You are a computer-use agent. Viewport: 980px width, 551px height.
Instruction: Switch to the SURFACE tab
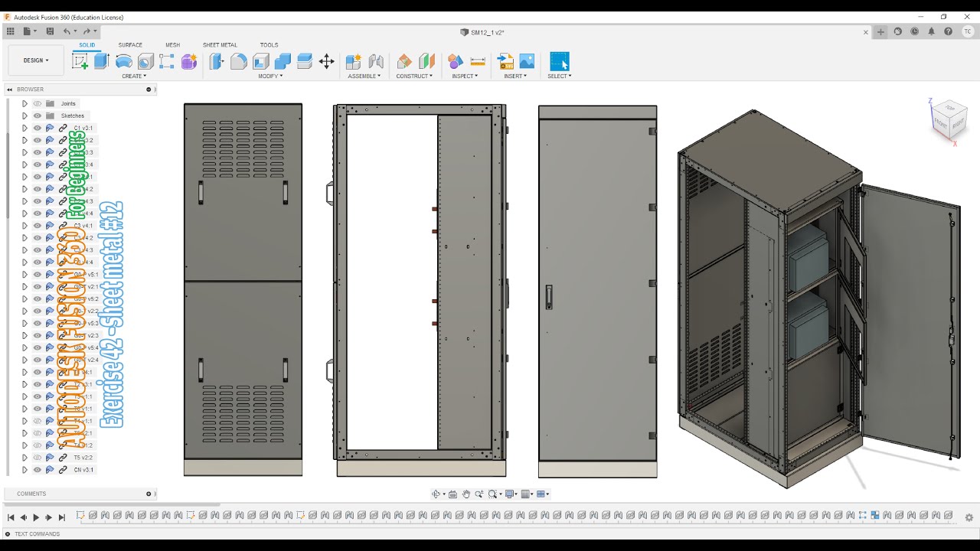pos(130,45)
